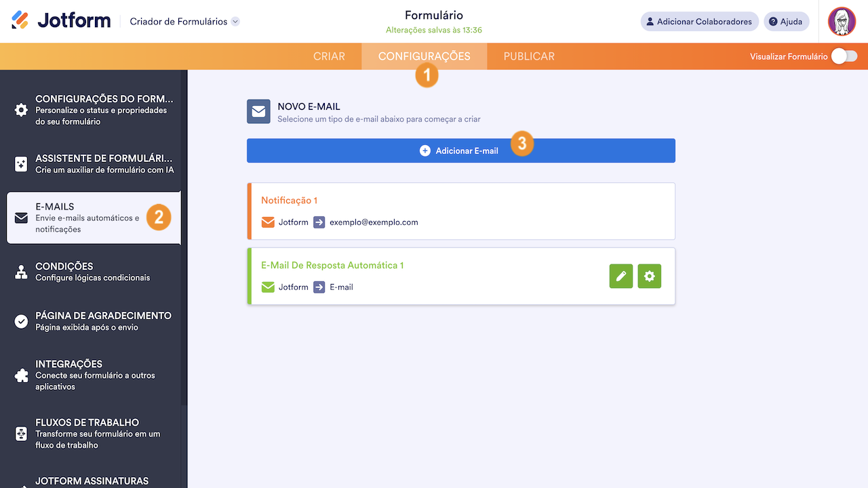This screenshot has width=868, height=488.
Task: Switch to the CRIAR tab
Action: pos(329,56)
